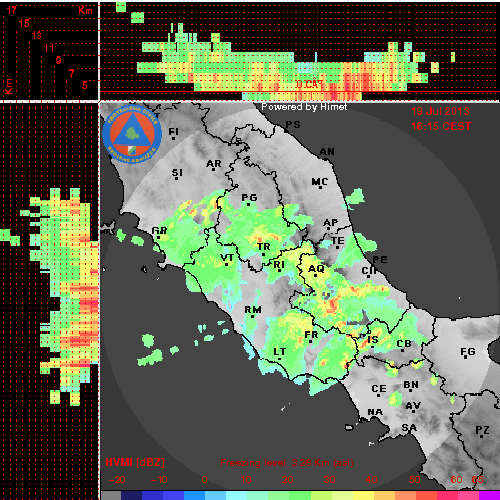The width and height of the screenshot is (500, 500).
Task: Click the CE city label
Action: point(379,389)
